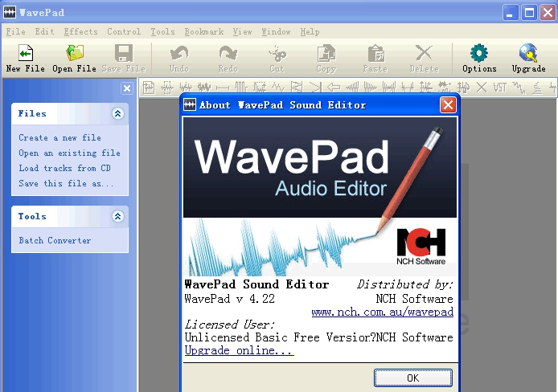The width and height of the screenshot is (558, 392).
Task: Click the small X icon beside VST
Action: click(x=482, y=87)
